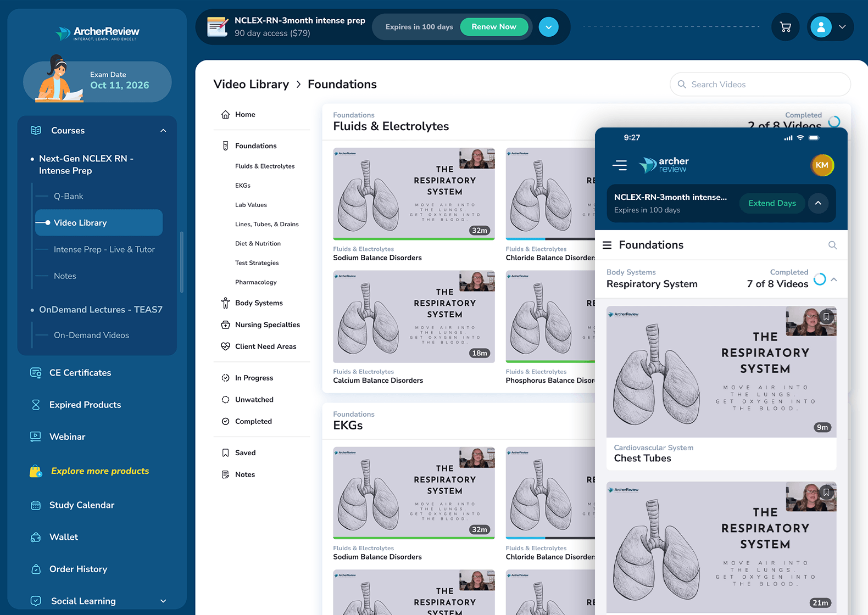The height and width of the screenshot is (615, 868).
Task: Click the Renew Now button
Action: (x=493, y=27)
